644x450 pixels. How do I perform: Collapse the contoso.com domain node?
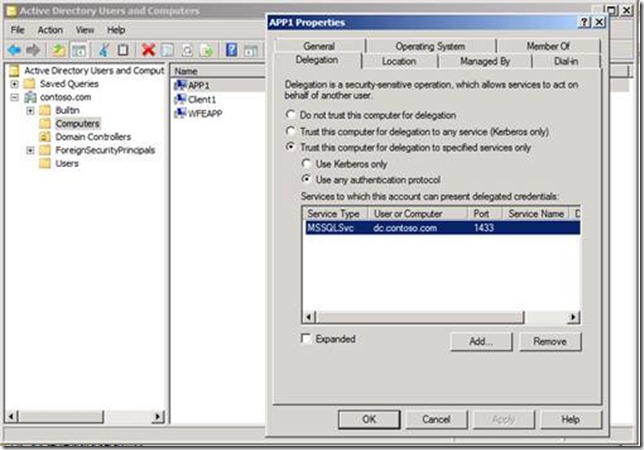[x=15, y=97]
